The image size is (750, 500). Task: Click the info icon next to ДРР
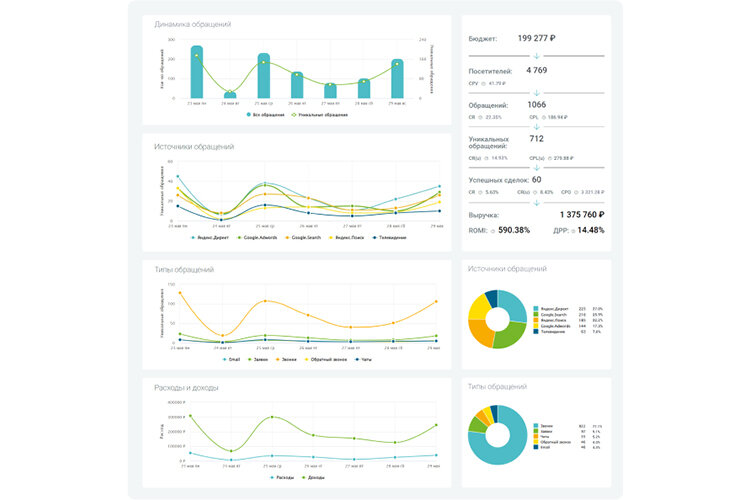pos(573,231)
